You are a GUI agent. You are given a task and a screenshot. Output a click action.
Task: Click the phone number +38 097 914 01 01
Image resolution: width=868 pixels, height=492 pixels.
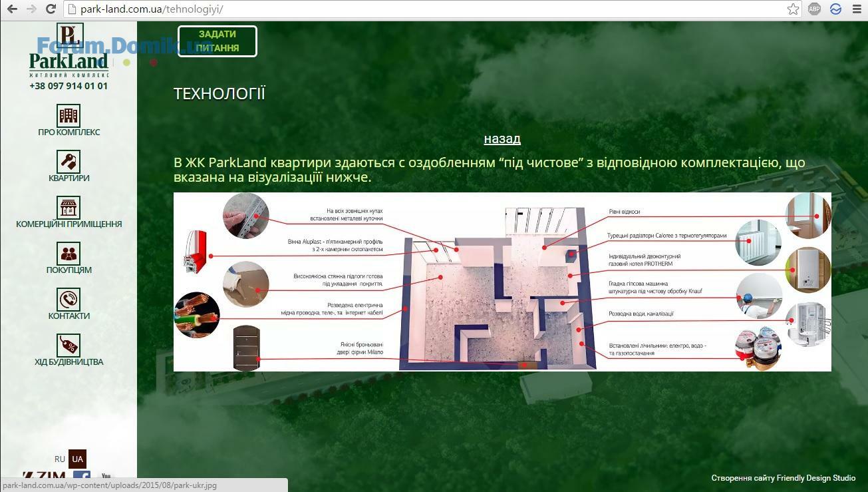pyautogui.click(x=69, y=86)
